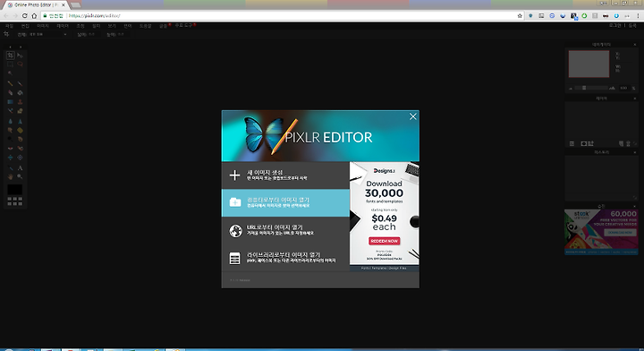Click the delete layer trash icon
This screenshot has width=644, height=351.
pos(628,143)
